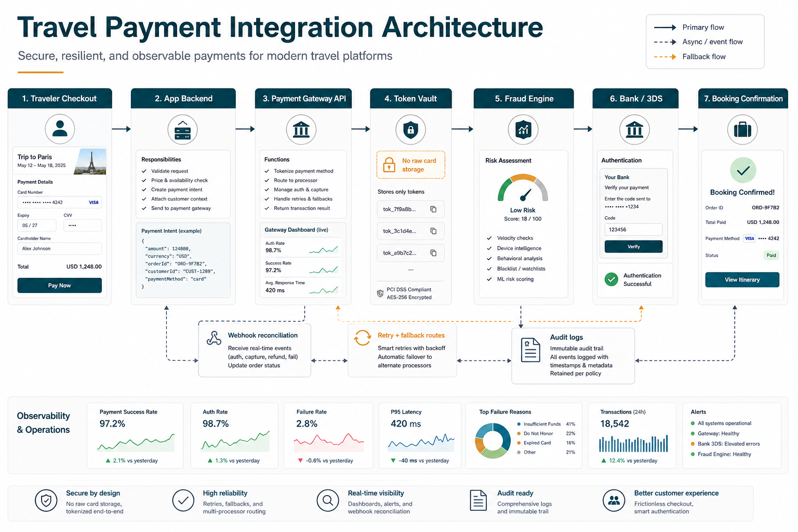The image size is (798, 532).
Task: Click the Order ID ORD-9F7B2 value
Action: (765, 207)
